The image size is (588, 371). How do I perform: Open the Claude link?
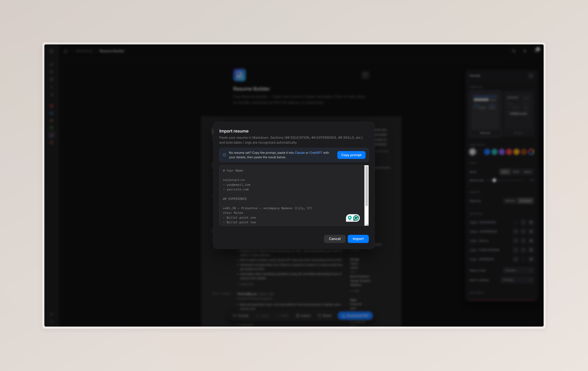pyautogui.click(x=300, y=153)
